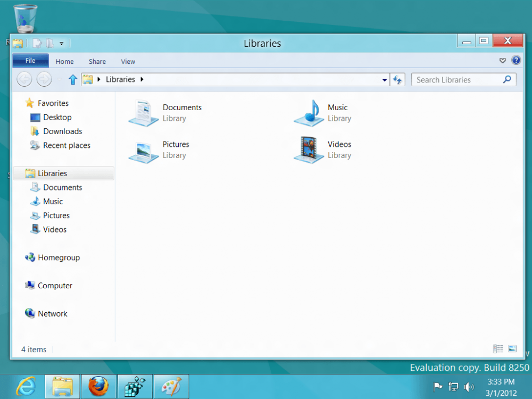Switch to Details view in status bar
This screenshot has width=532, height=399.
(x=498, y=348)
